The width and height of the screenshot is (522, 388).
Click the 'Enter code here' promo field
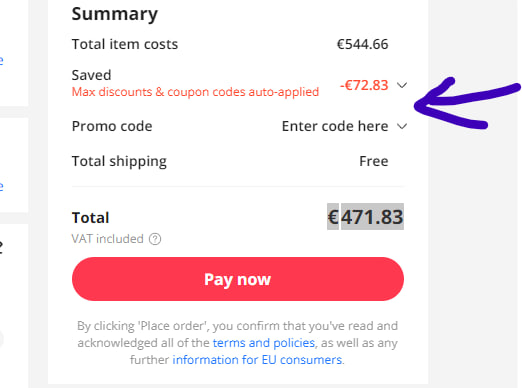coord(335,126)
